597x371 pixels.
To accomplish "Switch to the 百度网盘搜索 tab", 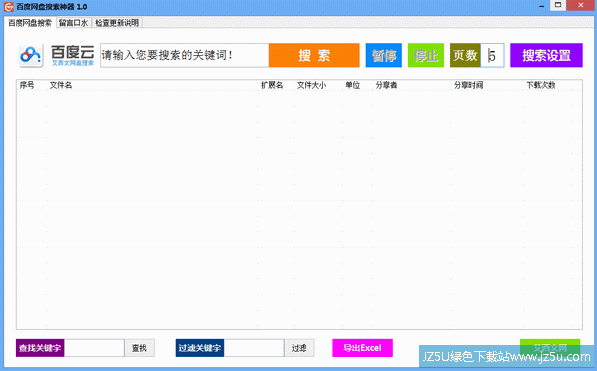I will point(30,23).
